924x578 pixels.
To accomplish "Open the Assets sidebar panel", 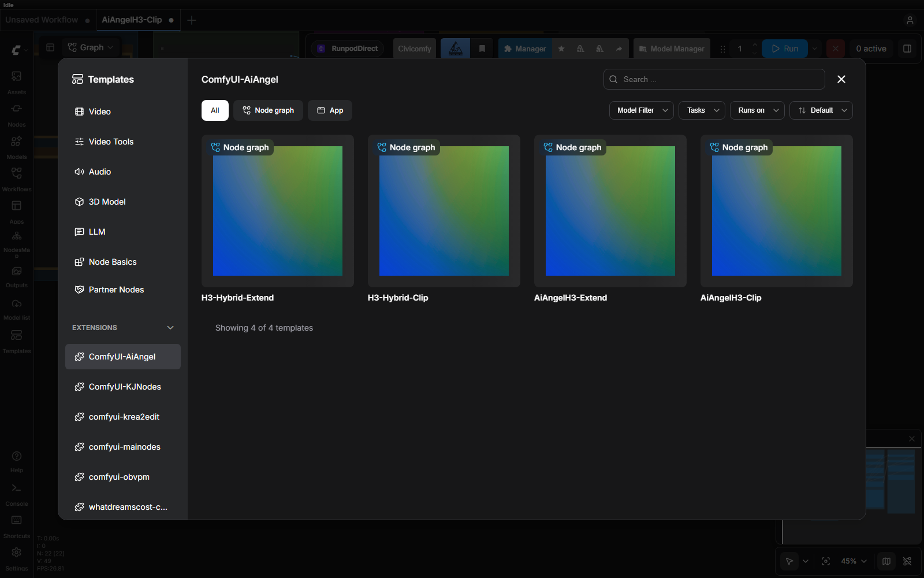I will pos(17,82).
